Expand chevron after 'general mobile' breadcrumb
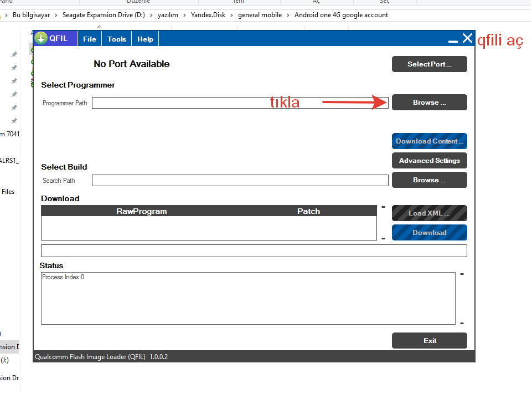Viewport: 532px width, 394px height. [x=288, y=16]
